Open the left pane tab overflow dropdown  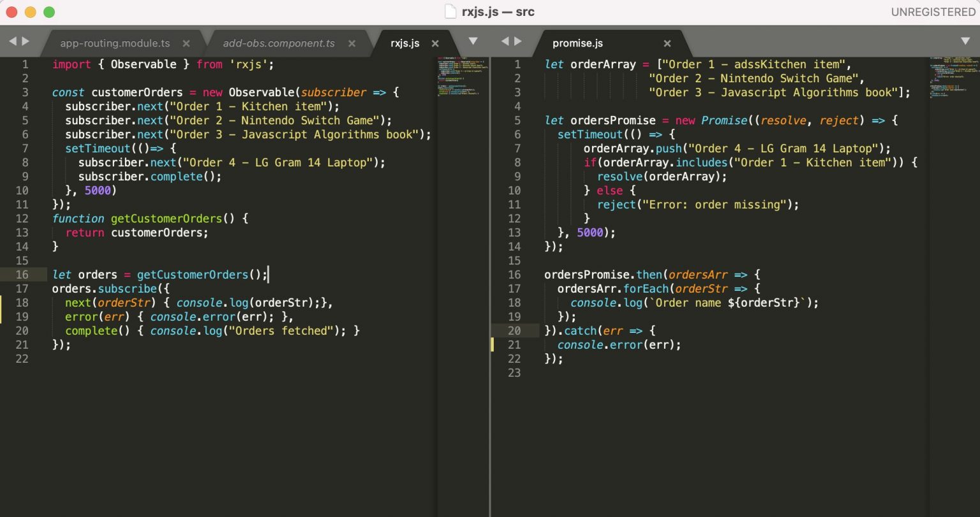click(473, 40)
